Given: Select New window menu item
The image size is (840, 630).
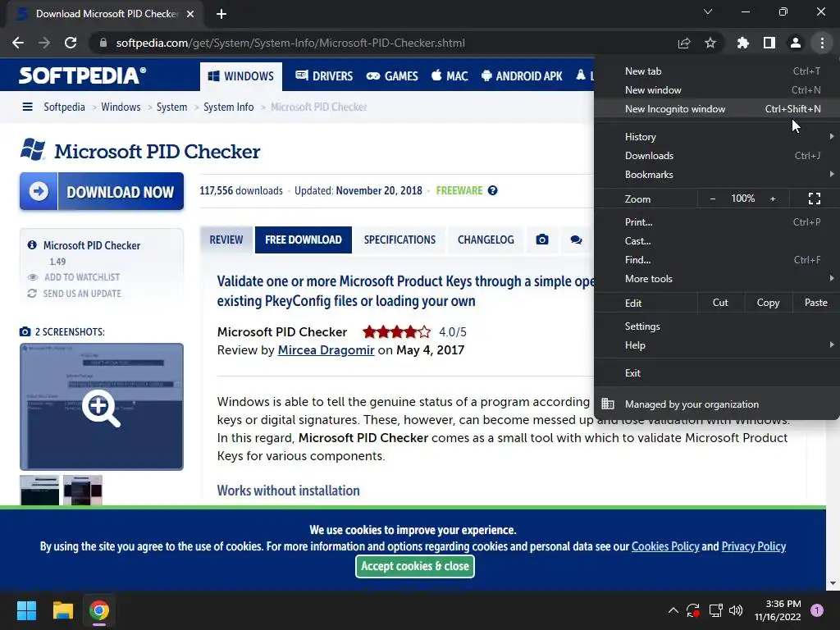Looking at the screenshot, I should click(x=717, y=90).
